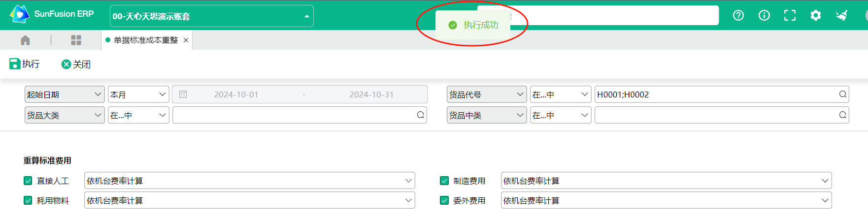Click the 货品中类 value input field

click(716, 115)
